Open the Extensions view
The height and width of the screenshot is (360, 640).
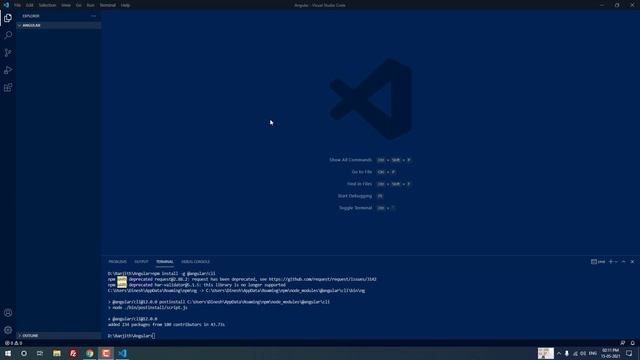(x=8, y=87)
